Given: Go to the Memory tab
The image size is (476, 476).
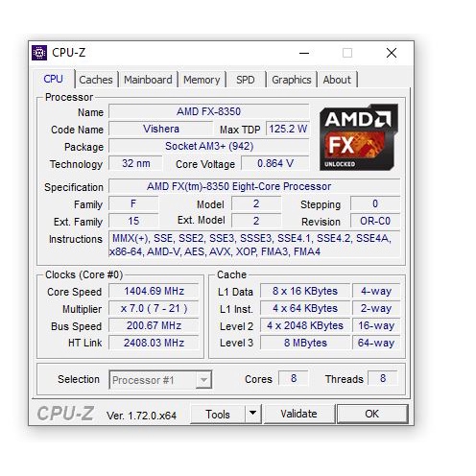Looking at the screenshot, I should (x=202, y=80).
